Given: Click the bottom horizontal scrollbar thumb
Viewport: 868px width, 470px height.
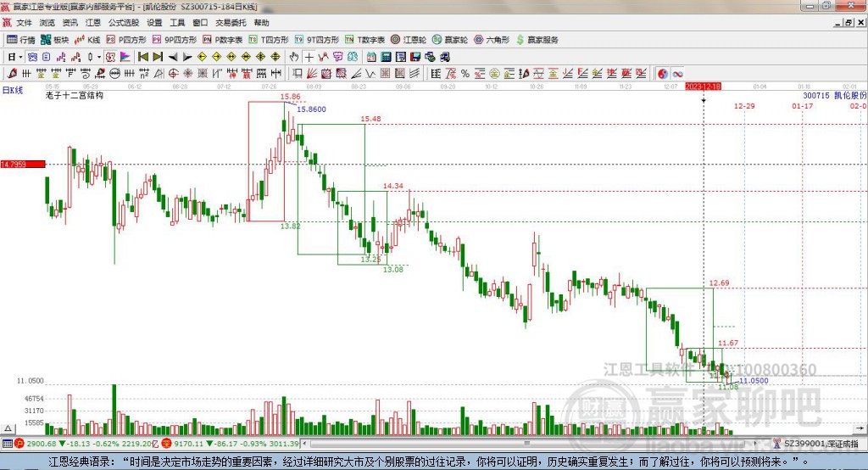Looking at the screenshot, I should pos(526,444).
